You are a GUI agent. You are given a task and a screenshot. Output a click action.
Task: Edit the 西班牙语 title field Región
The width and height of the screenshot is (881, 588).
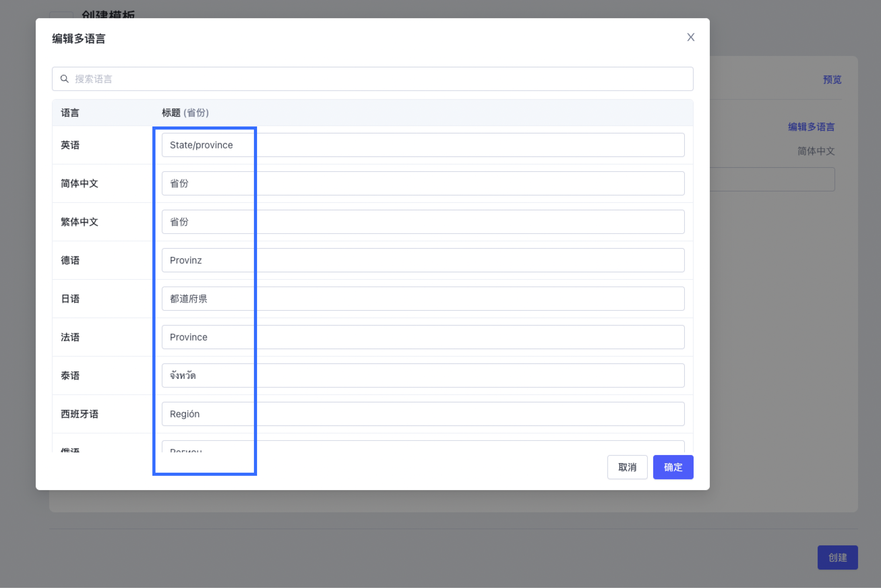pos(423,414)
